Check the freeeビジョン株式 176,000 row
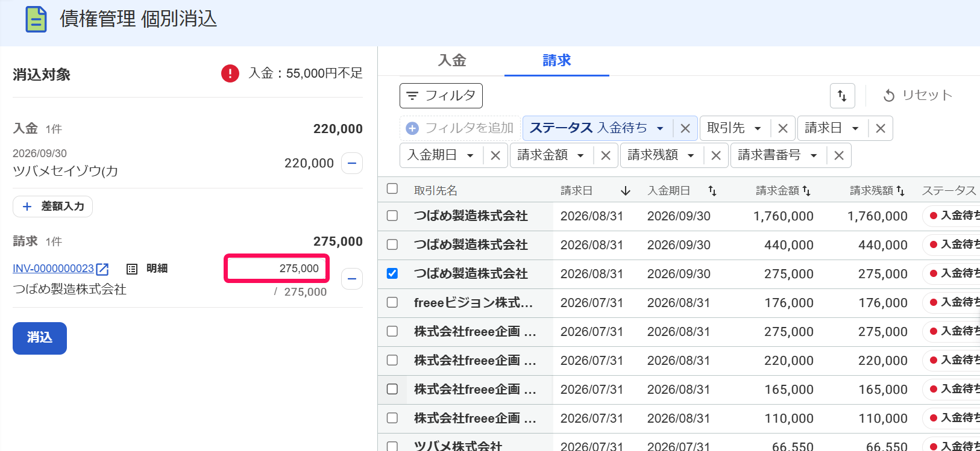 [392, 302]
